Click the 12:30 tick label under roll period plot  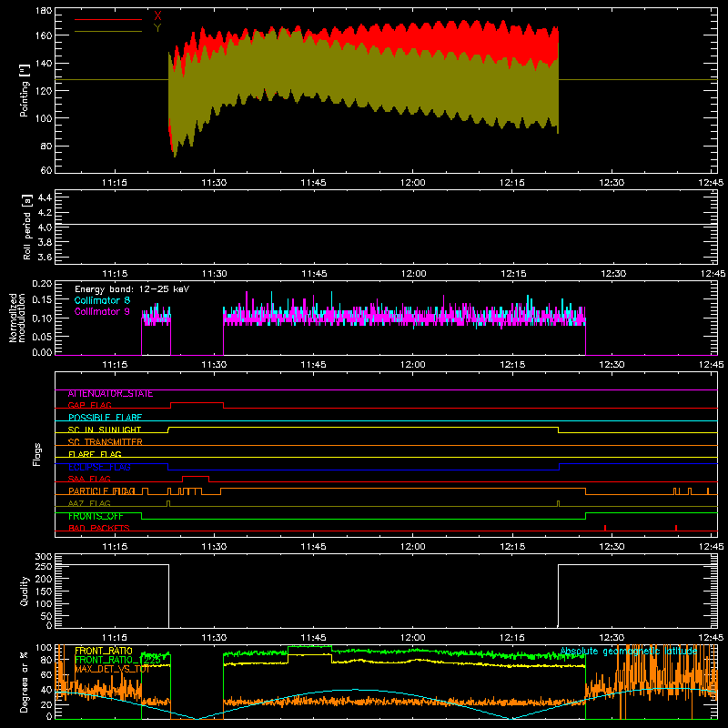pyautogui.click(x=613, y=274)
